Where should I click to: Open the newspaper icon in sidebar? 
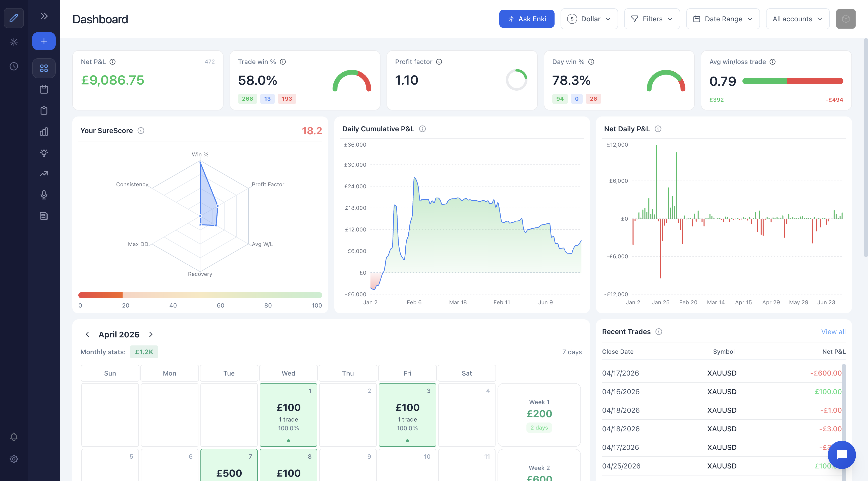click(x=44, y=216)
